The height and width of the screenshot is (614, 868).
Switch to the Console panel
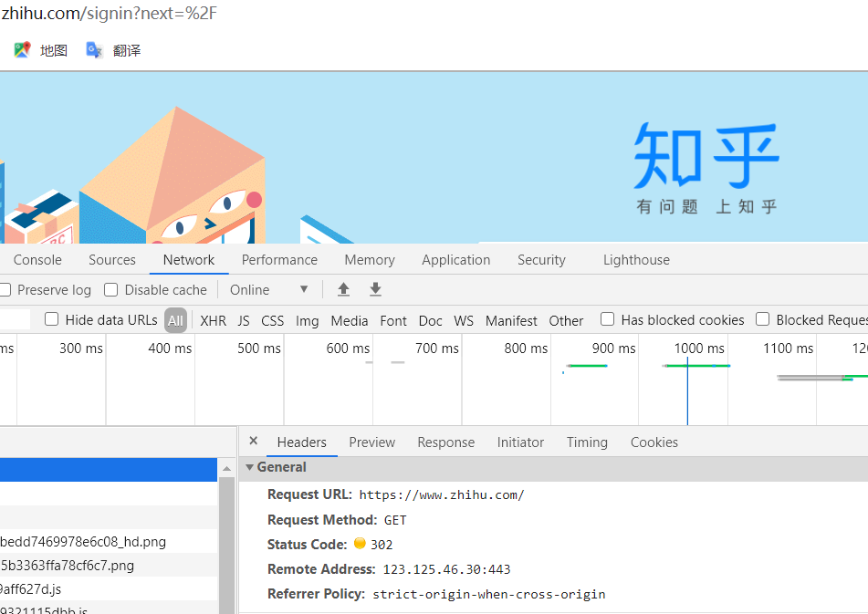37,259
